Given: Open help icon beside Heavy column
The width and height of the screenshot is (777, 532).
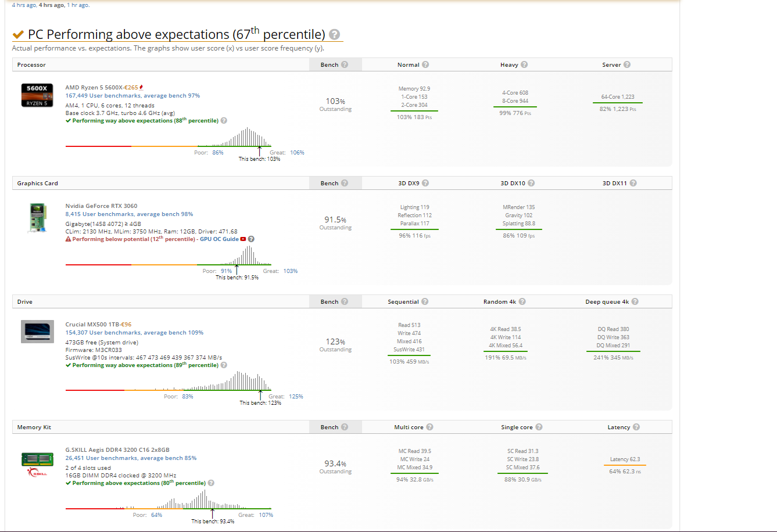Looking at the screenshot, I should [x=524, y=64].
